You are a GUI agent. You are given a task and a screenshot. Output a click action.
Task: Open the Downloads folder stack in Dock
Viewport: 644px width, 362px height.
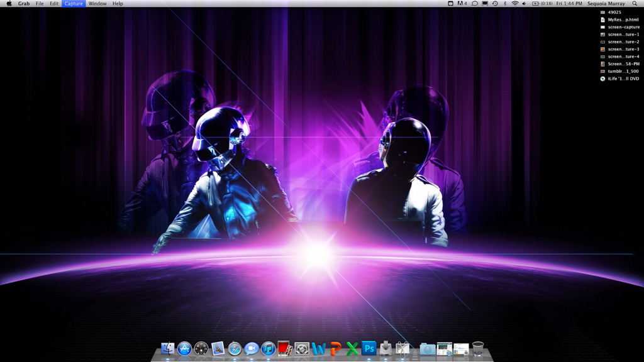coord(428,349)
